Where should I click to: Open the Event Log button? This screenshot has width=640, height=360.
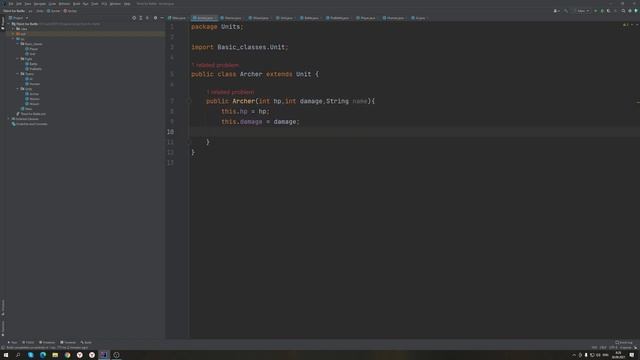[x=624, y=342]
